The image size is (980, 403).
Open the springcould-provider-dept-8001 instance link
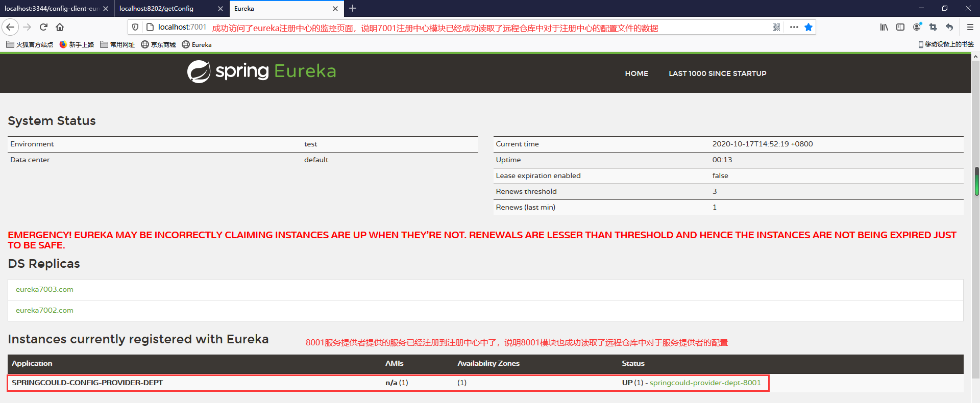tap(705, 383)
